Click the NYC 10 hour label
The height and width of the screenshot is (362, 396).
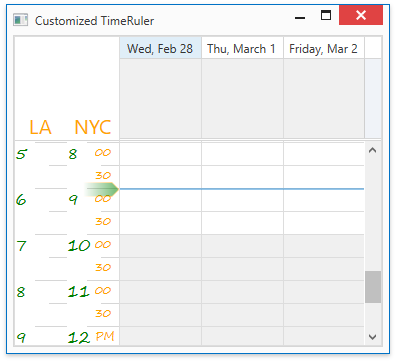[x=79, y=246]
